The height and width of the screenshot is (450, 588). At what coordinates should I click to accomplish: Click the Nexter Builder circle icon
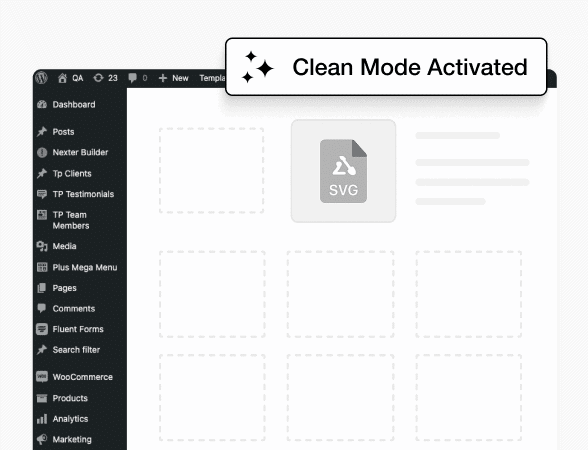(x=42, y=152)
